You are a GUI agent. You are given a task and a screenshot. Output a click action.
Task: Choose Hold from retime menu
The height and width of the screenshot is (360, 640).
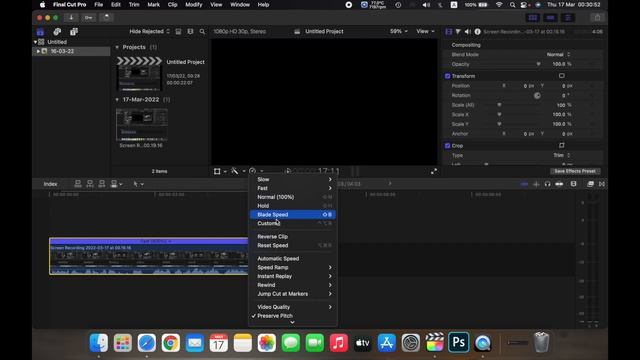[x=293, y=206]
